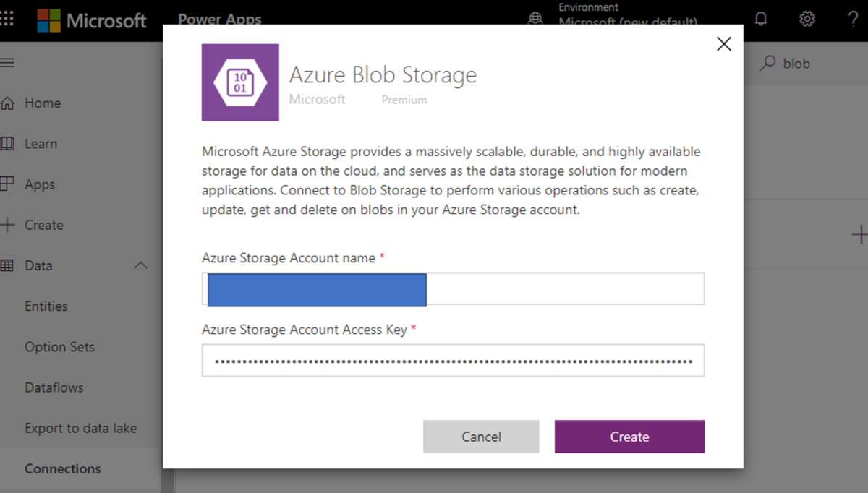Image resolution: width=868 pixels, height=493 pixels.
Task: Collapse the Data section chevron
Action: [x=141, y=265]
